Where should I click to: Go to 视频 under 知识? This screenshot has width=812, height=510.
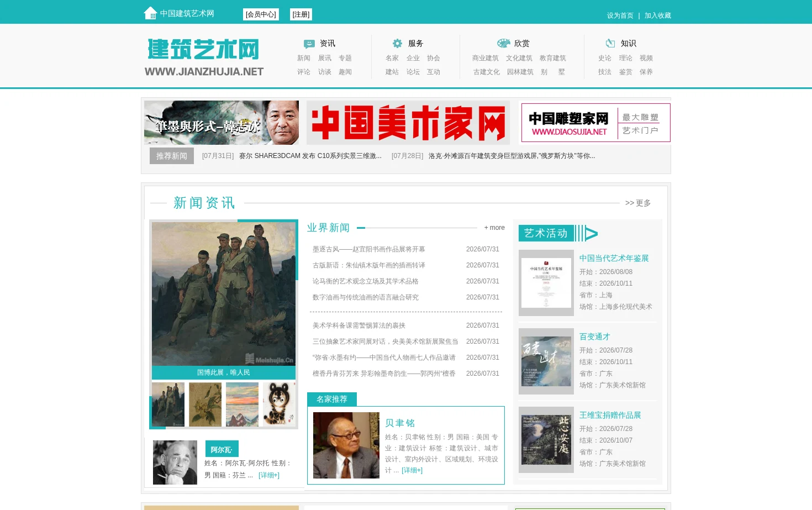click(x=646, y=58)
